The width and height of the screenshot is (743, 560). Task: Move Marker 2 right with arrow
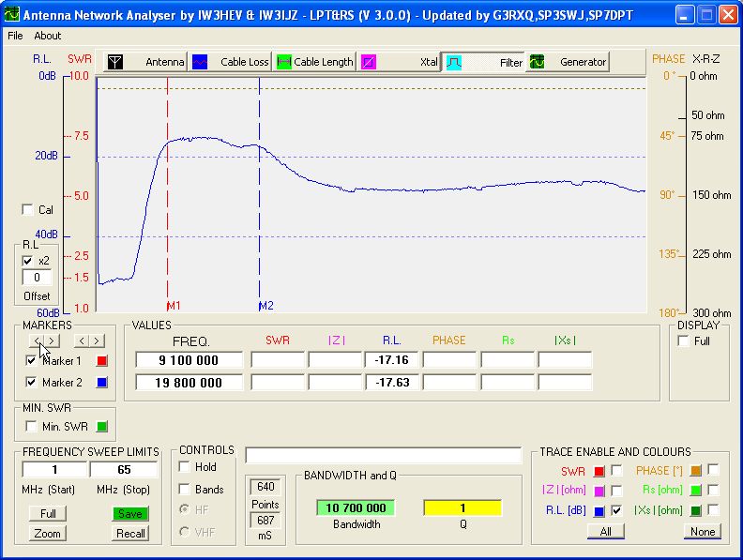tap(97, 341)
